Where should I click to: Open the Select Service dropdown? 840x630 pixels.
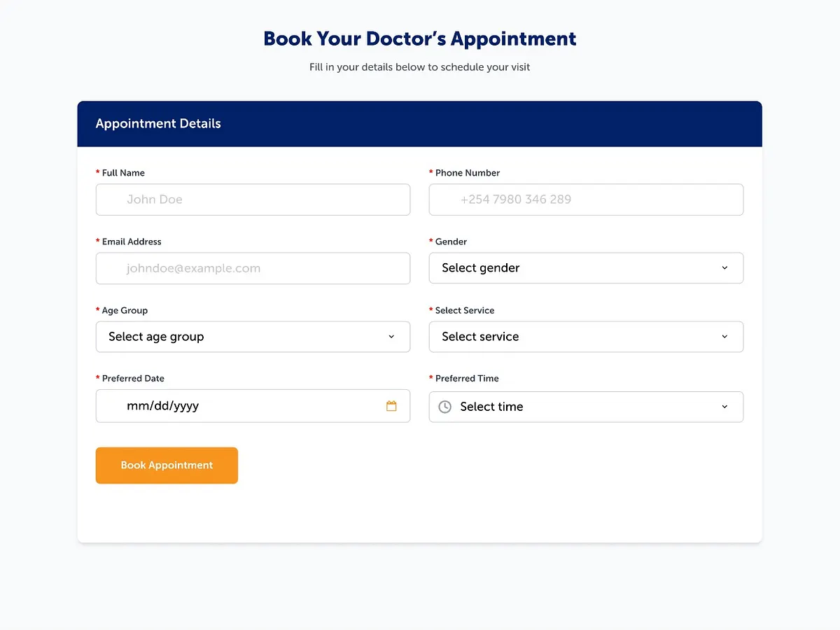[x=586, y=337]
